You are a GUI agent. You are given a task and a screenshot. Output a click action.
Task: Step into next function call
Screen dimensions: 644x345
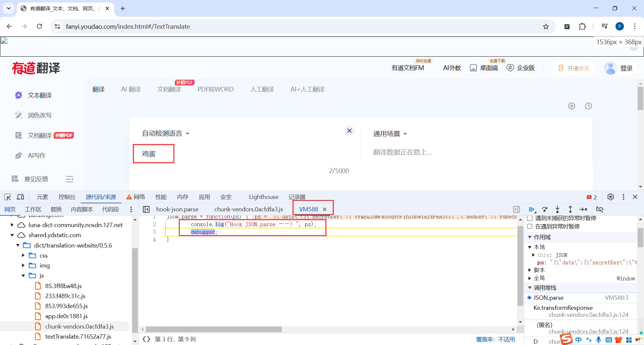[x=557, y=209]
